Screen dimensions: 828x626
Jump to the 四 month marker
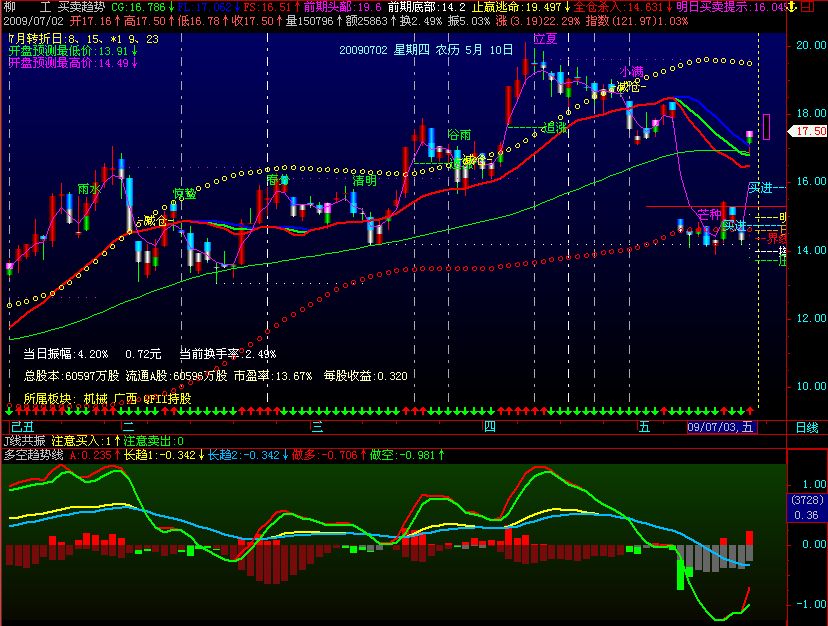click(x=490, y=427)
